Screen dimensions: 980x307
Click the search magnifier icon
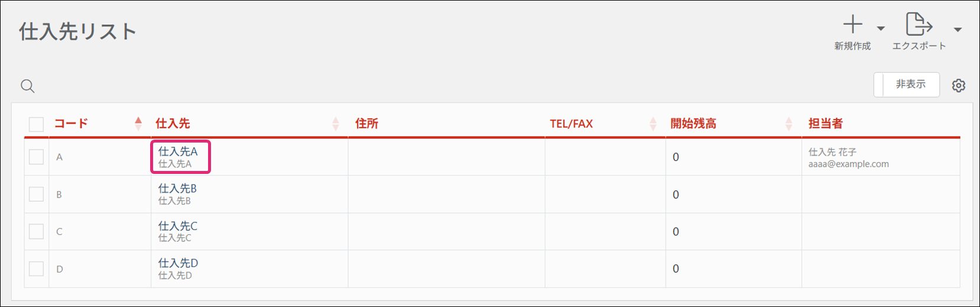(28, 86)
